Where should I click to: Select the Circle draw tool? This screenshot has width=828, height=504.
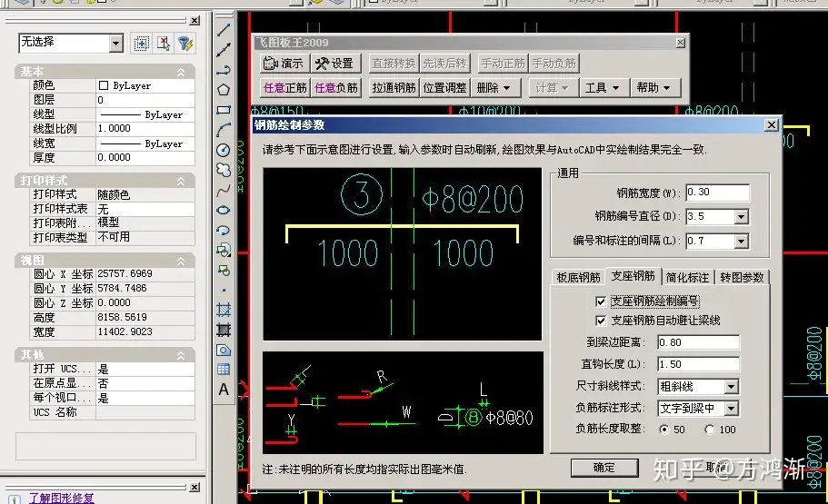(224, 151)
